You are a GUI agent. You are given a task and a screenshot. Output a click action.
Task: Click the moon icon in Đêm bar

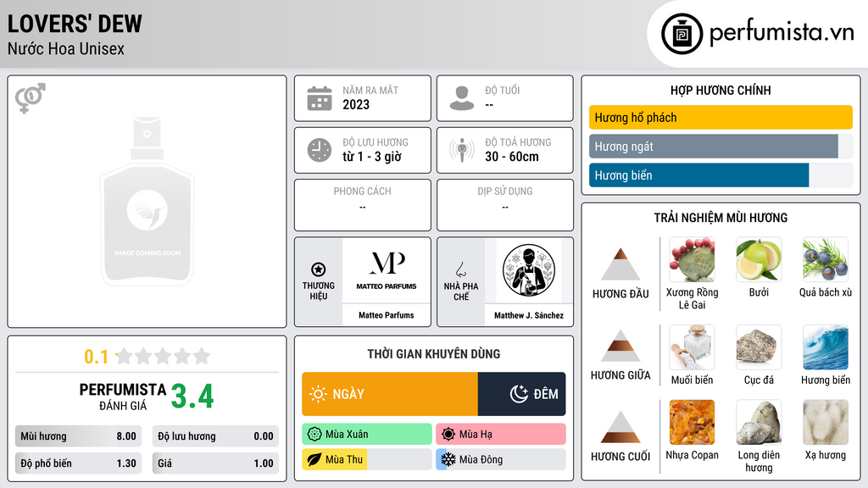[519, 394]
